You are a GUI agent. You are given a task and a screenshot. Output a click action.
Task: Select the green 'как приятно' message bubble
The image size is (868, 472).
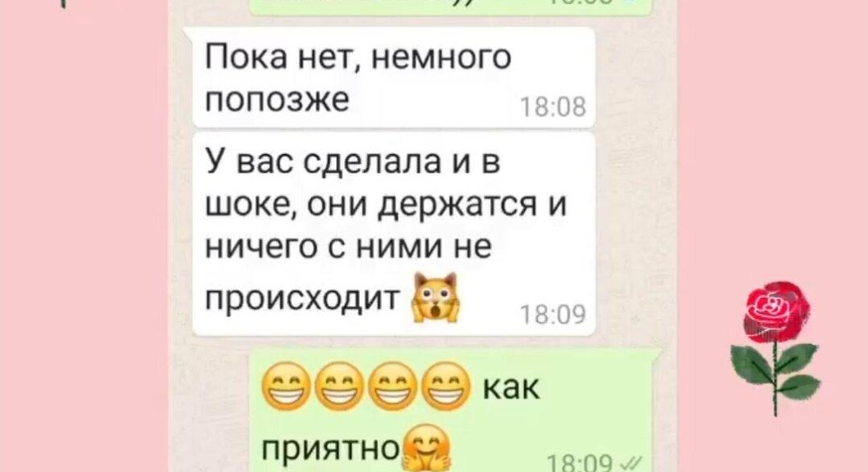452,411
